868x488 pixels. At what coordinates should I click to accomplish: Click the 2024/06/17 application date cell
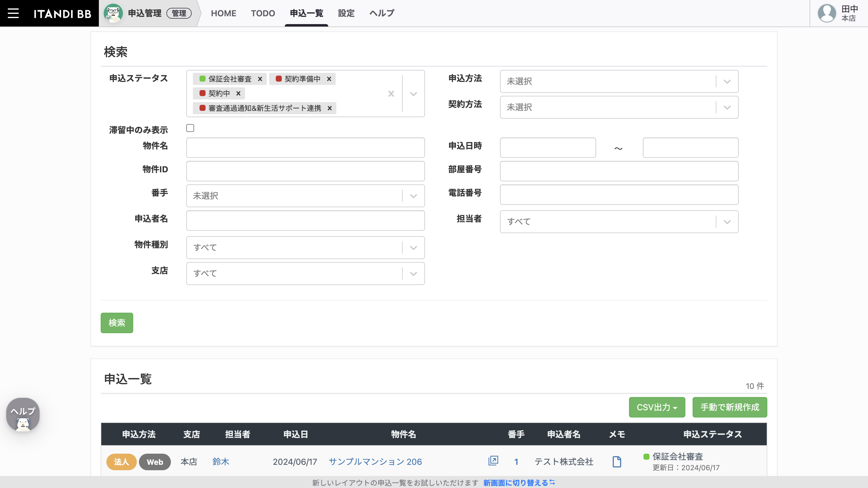click(x=295, y=462)
